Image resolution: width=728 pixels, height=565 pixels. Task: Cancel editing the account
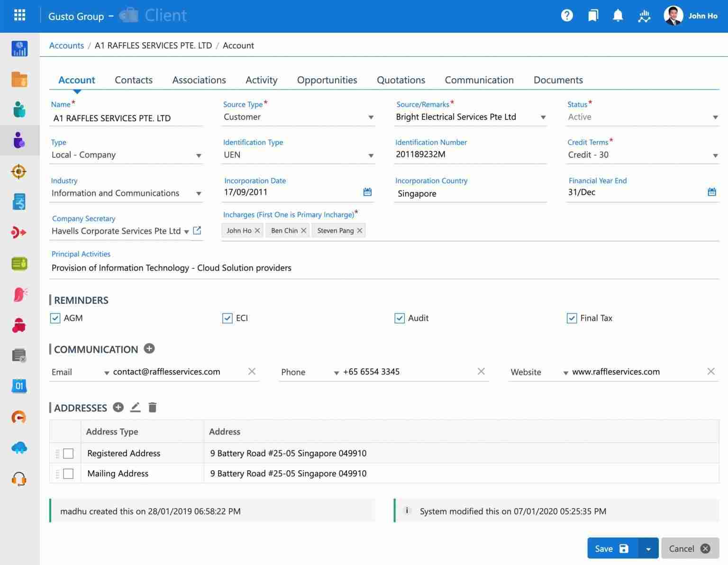click(690, 548)
